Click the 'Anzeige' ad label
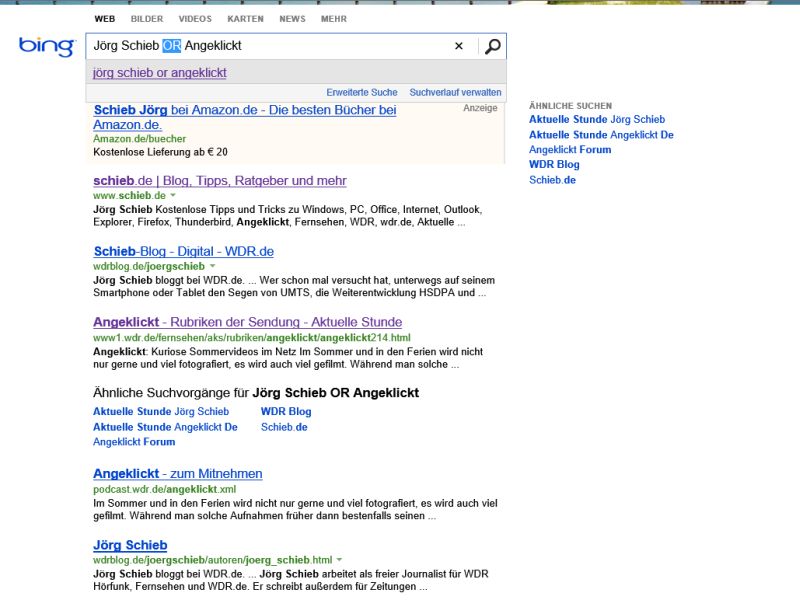Viewport: 800px width, 600px height. (480, 108)
